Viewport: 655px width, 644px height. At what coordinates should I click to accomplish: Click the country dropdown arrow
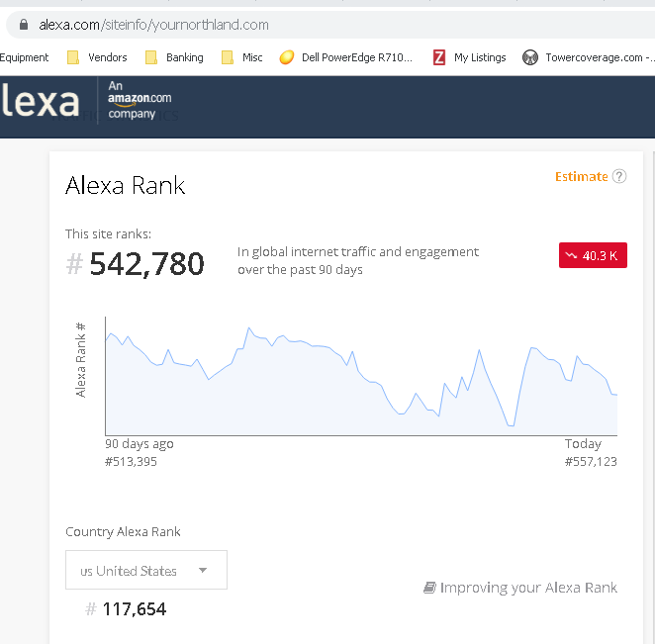click(x=203, y=570)
